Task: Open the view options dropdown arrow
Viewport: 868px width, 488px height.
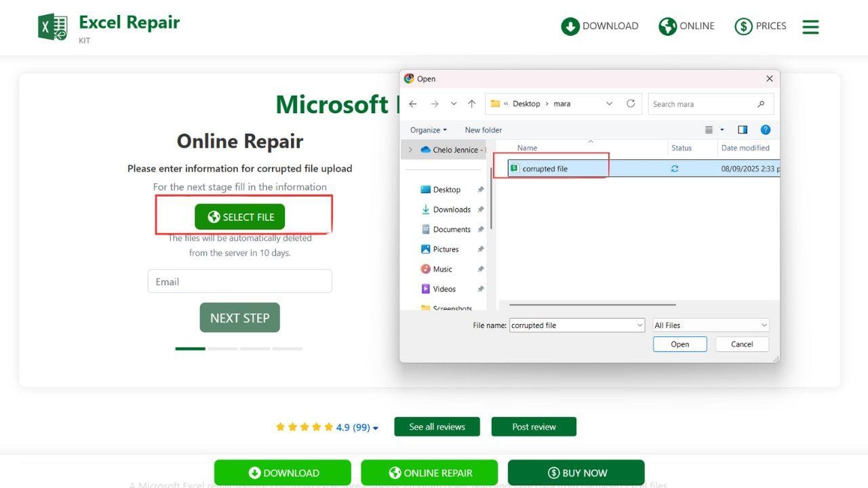Action: tap(722, 129)
